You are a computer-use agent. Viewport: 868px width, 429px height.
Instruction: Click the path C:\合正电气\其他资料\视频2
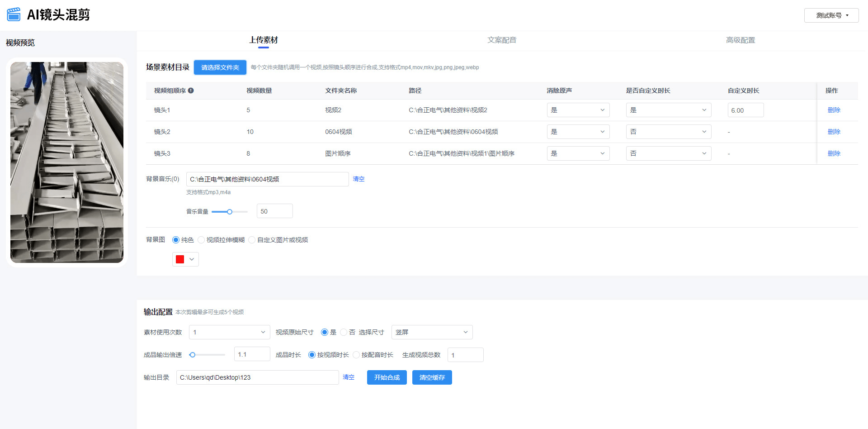pos(448,110)
